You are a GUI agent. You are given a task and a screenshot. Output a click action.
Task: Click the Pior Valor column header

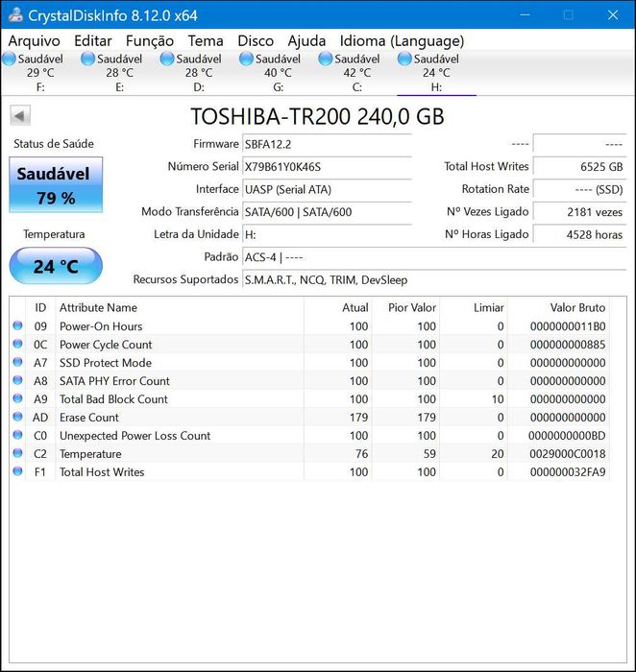tap(405, 308)
